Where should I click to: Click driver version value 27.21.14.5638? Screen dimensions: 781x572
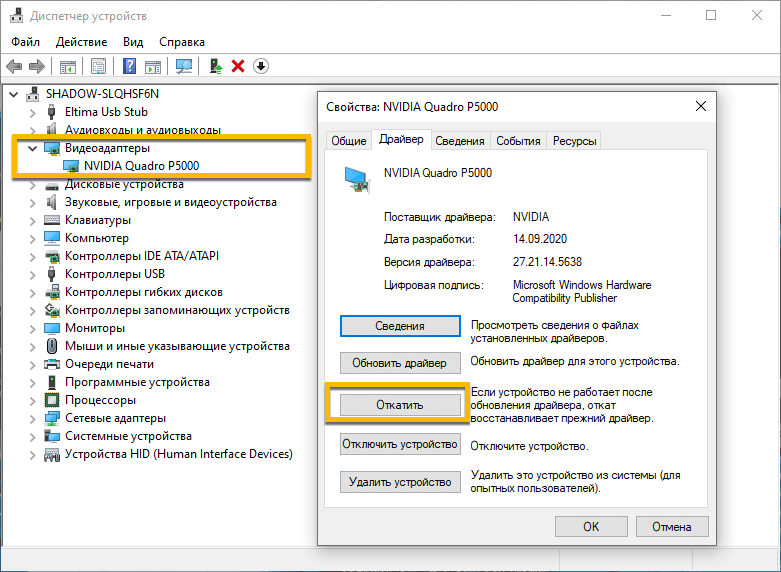coord(547,262)
